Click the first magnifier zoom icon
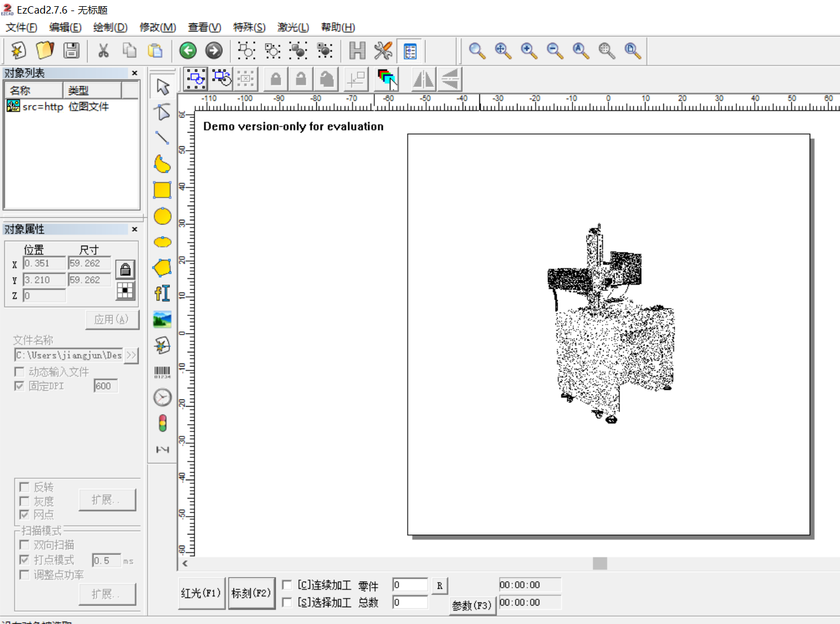 point(477,51)
